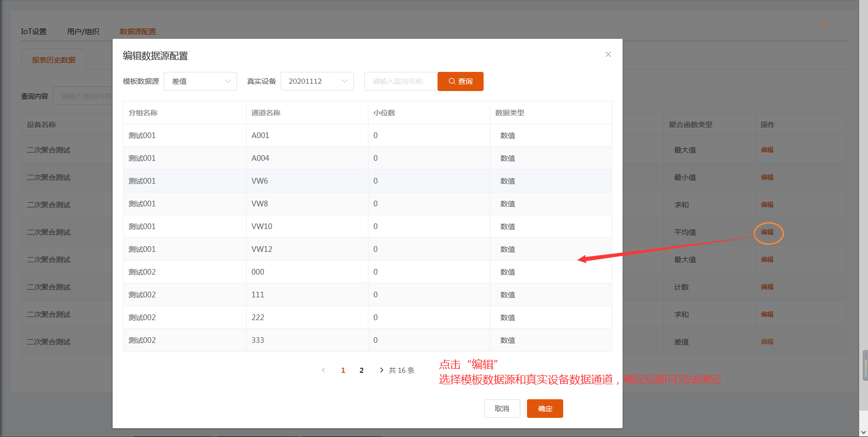Switch to the 用户/组织 tab

83,32
